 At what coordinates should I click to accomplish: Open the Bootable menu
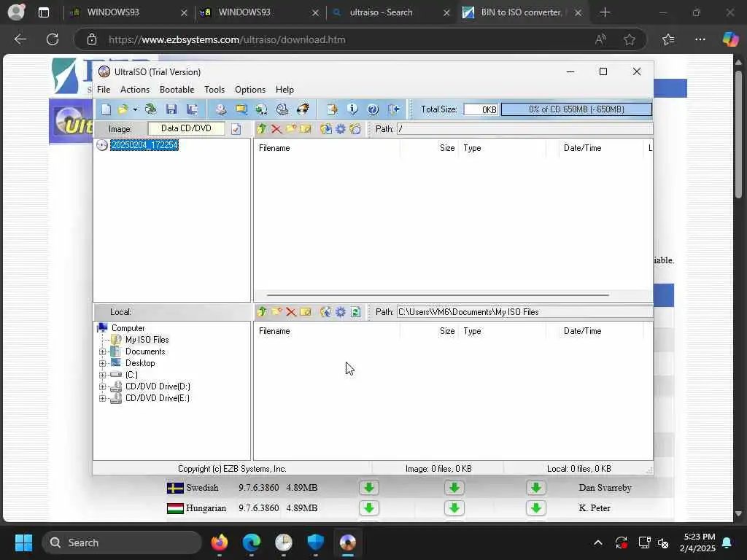click(x=177, y=90)
